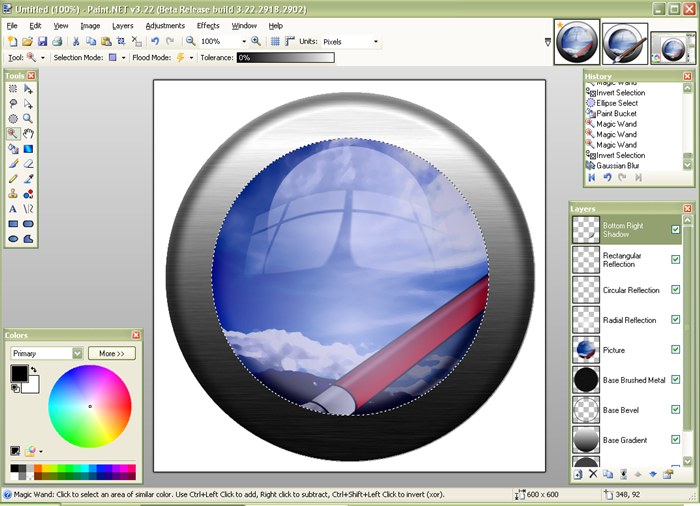Open the Flood Mode dropdown

pos(191,58)
